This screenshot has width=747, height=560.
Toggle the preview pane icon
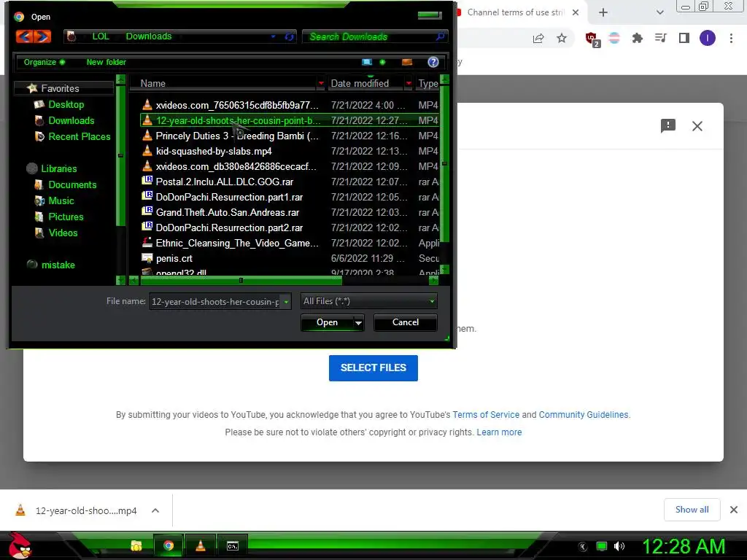pyautogui.click(x=407, y=62)
